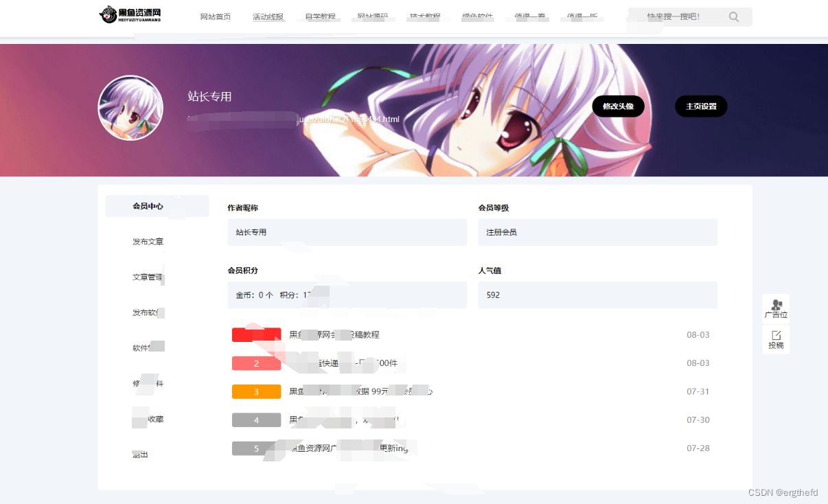This screenshot has width=828, height=504.
Task: Click the 黑鱼资源网 site logo
Action: 130,15
